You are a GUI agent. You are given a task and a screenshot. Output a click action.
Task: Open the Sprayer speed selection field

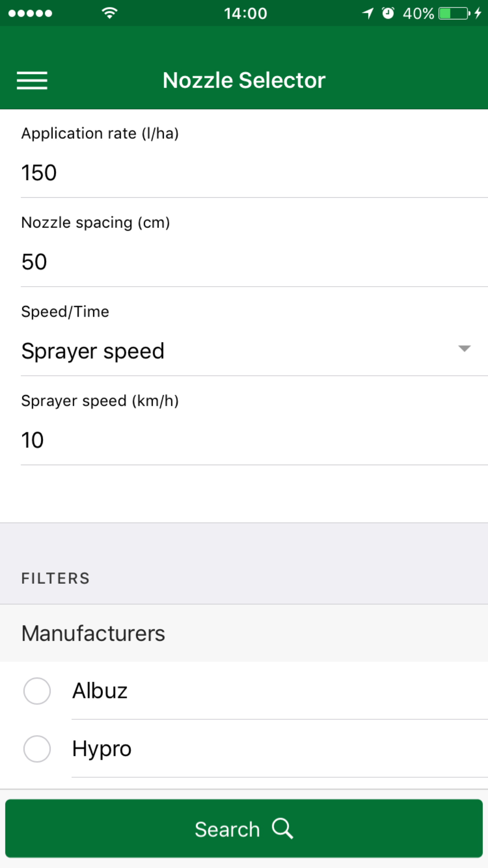(254, 351)
